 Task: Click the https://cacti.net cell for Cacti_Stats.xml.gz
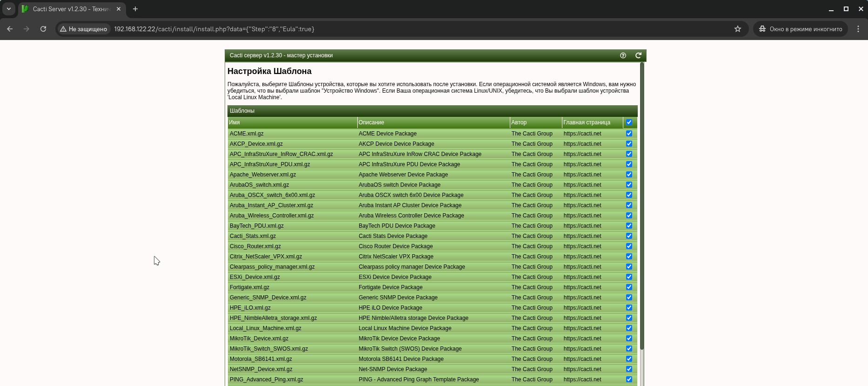[582, 236]
